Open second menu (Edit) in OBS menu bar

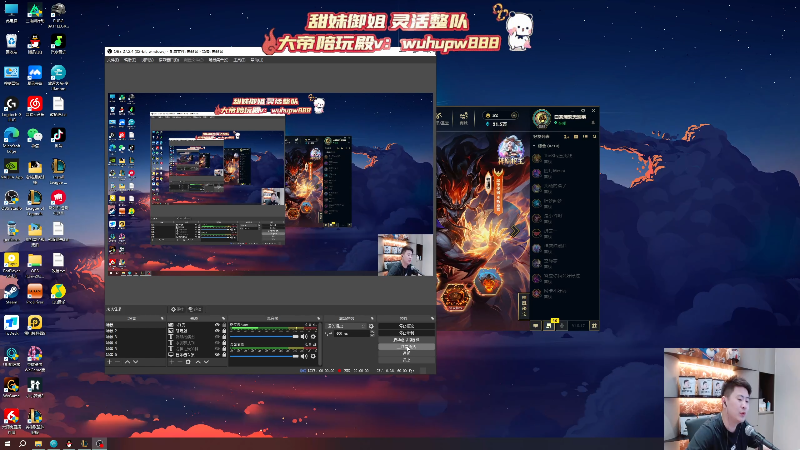tap(130, 60)
